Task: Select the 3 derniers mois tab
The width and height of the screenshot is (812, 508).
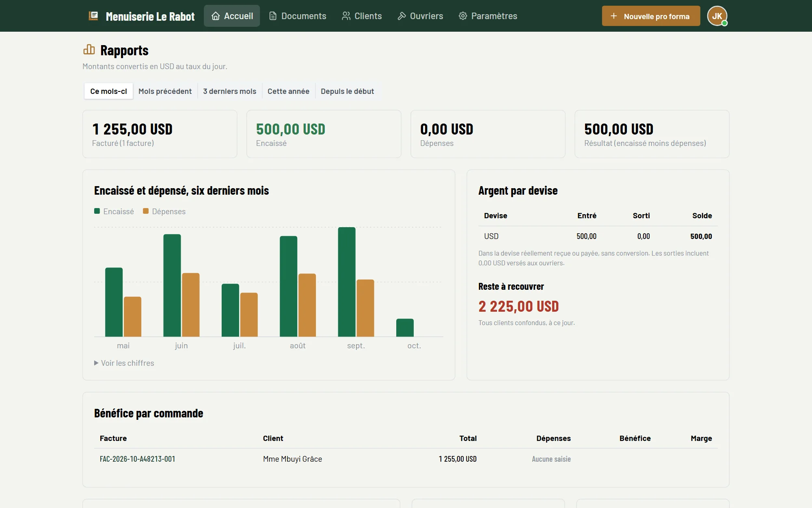Action: coord(229,91)
